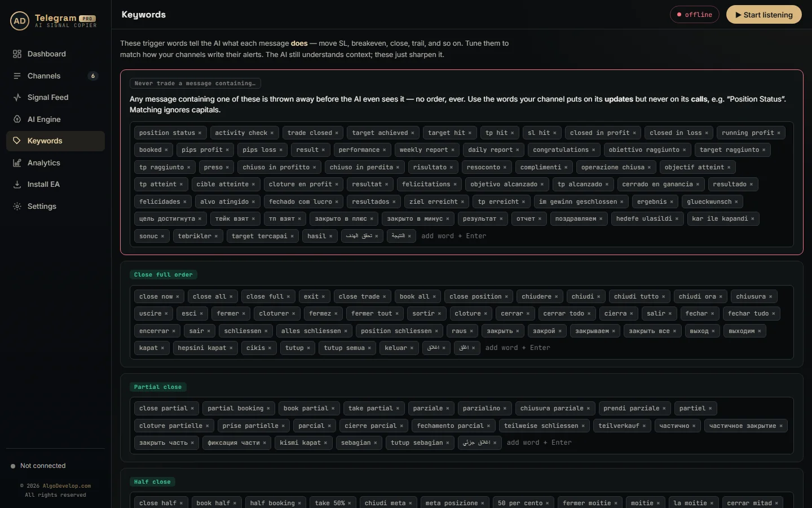
Task: Start listening with the top-right button
Action: point(764,15)
